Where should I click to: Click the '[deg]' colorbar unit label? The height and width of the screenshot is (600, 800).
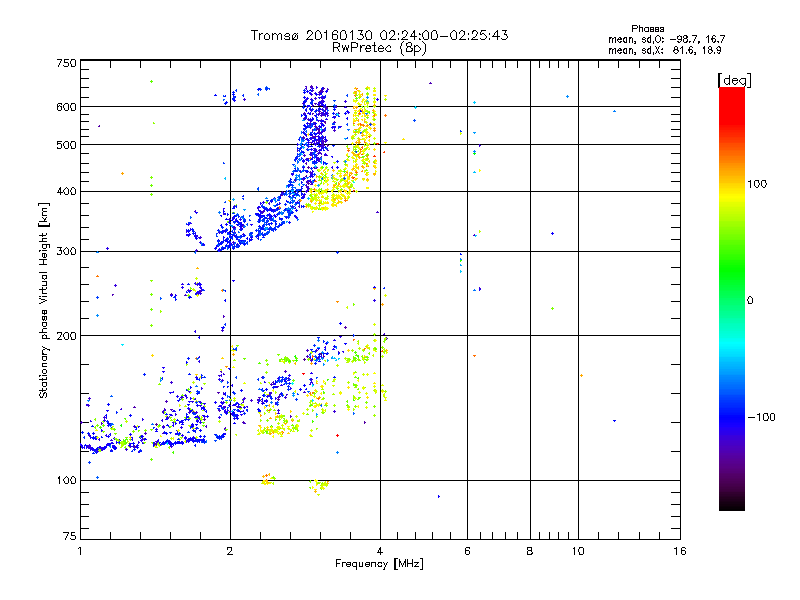pos(734,80)
